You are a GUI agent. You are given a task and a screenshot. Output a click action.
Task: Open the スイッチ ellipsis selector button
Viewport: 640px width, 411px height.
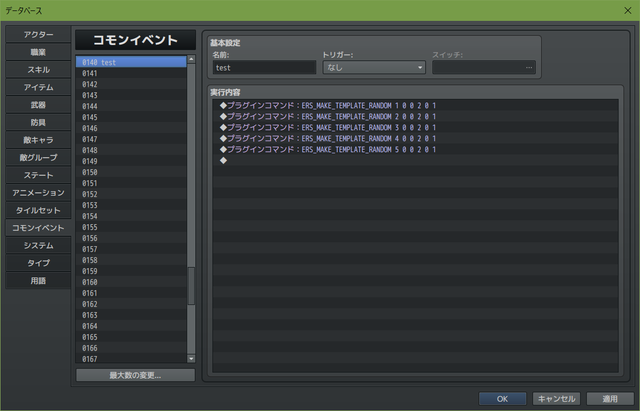[529, 68]
